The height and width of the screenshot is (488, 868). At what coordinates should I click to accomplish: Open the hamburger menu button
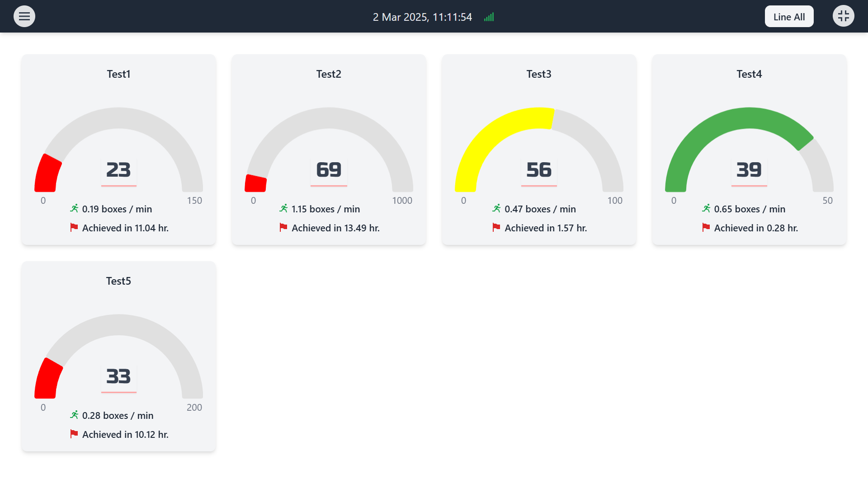pyautogui.click(x=24, y=16)
